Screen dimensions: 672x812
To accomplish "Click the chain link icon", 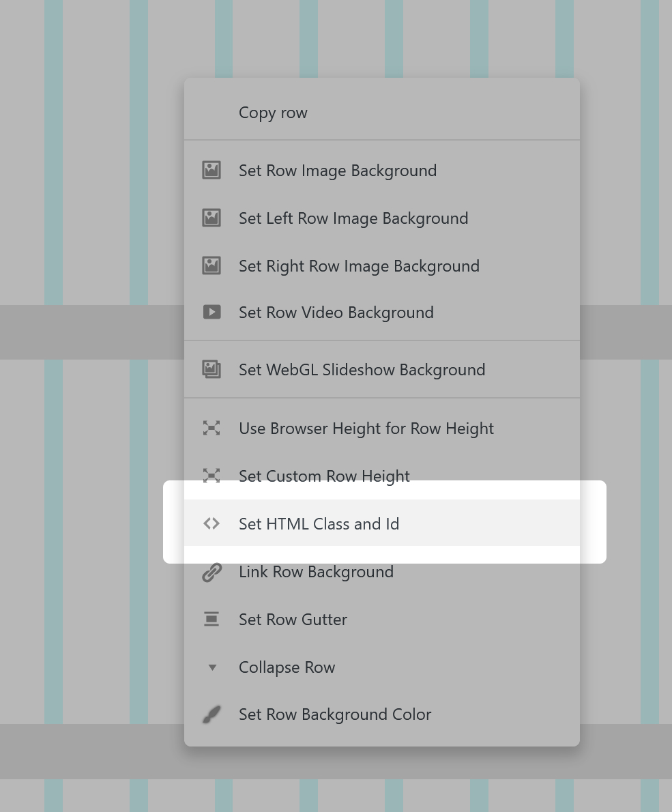I will pos(211,572).
